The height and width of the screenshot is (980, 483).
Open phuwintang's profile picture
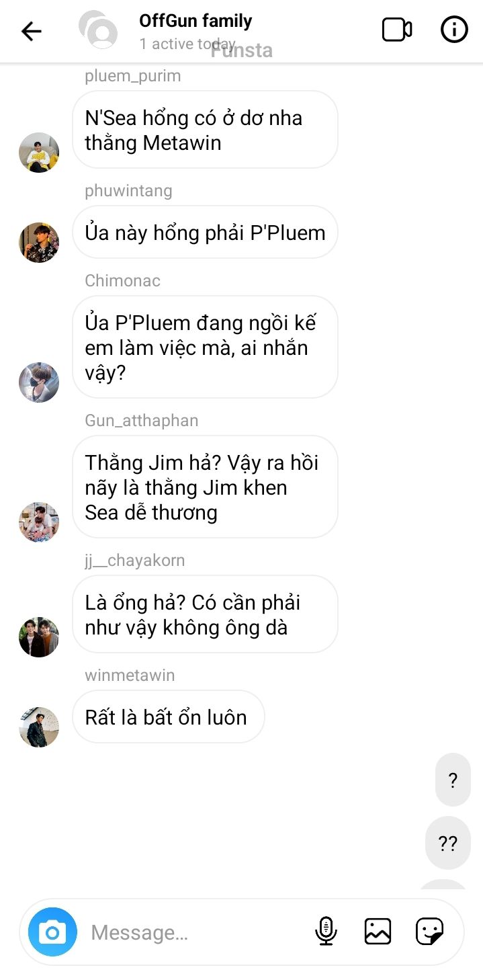coord(39,243)
